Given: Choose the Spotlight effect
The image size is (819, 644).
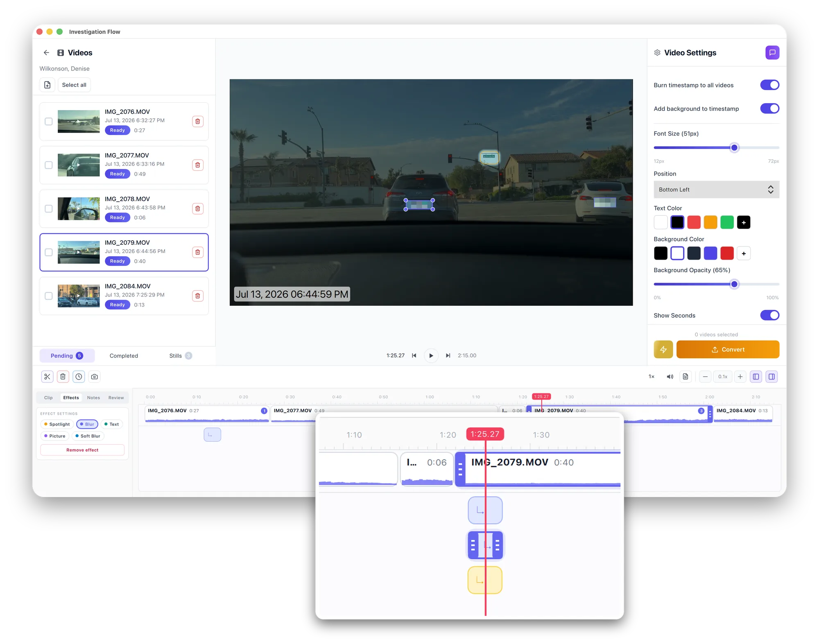Looking at the screenshot, I should pyautogui.click(x=57, y=424).
